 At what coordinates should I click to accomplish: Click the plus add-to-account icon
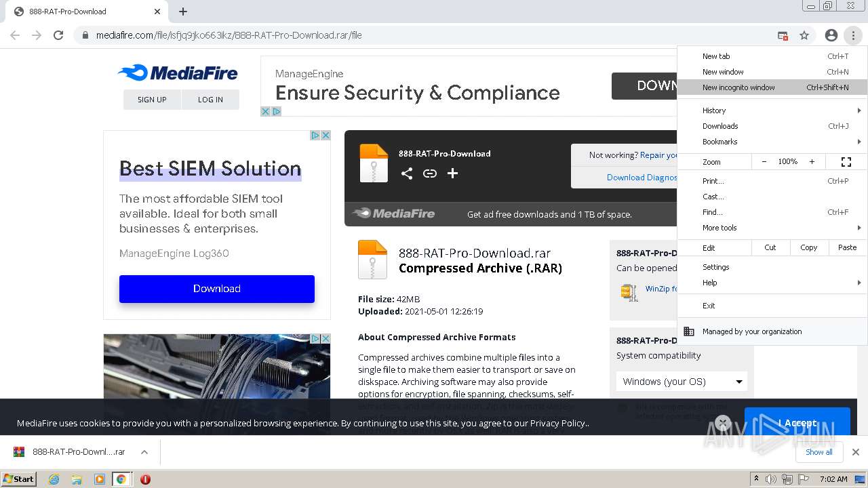(452, 174)
